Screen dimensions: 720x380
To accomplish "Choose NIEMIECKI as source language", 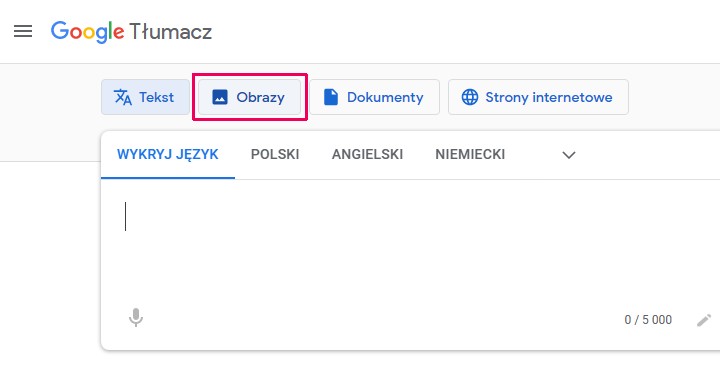I will click(x=470, y=154).
